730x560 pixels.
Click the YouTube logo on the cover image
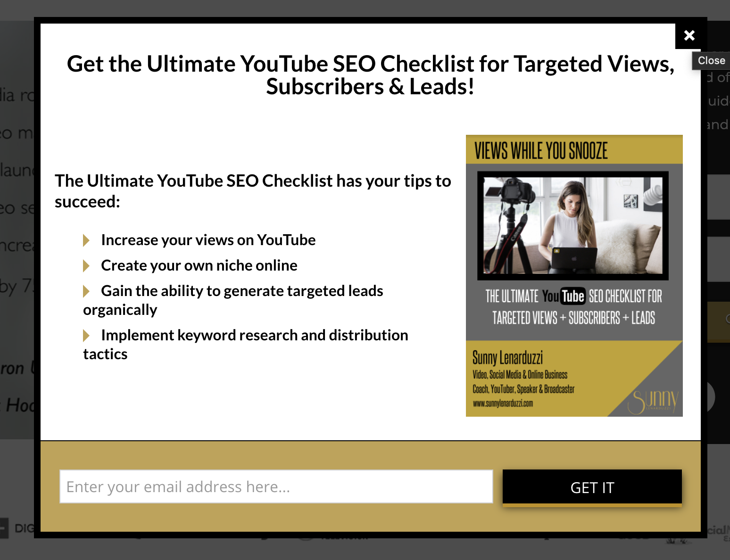pyautogui.click(x=564, y=296)
